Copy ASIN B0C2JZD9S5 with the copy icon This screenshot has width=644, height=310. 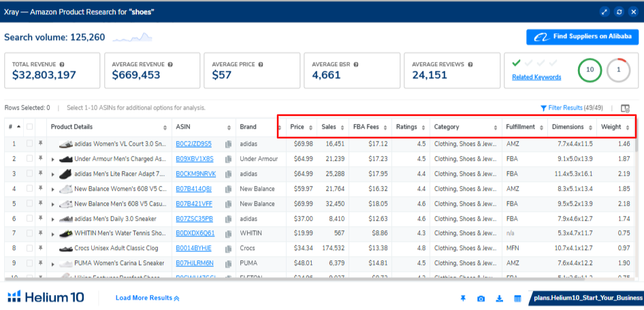pos(228,144)
